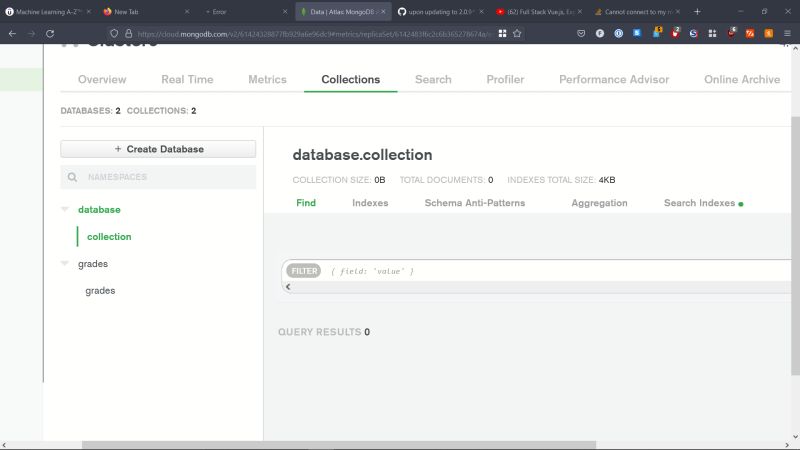800x450 pixels.
Task: Select the collection item under database
Action: (109, 237)
